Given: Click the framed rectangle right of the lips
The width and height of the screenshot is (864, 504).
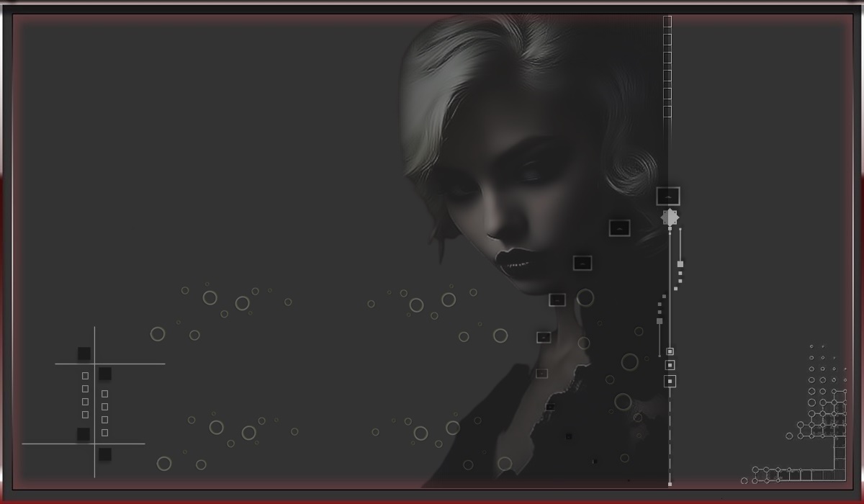Looking at the screenshot, I should click(x=582, y=263).
